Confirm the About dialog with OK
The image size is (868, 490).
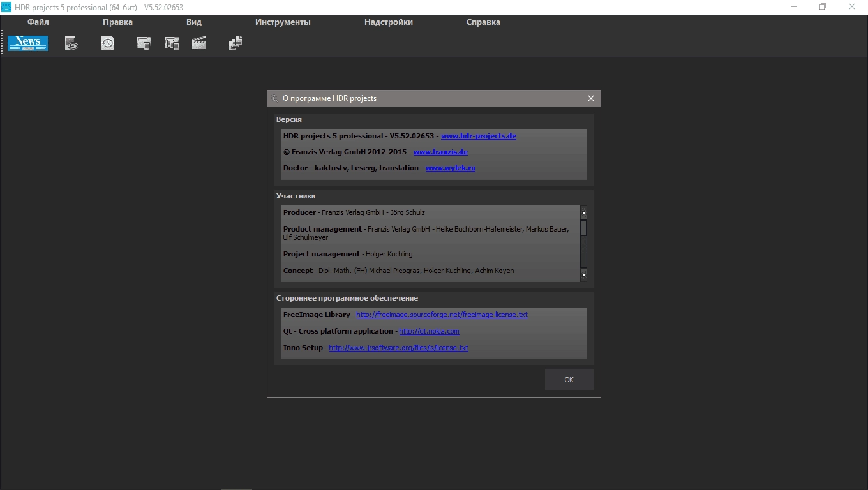[569, 380]
